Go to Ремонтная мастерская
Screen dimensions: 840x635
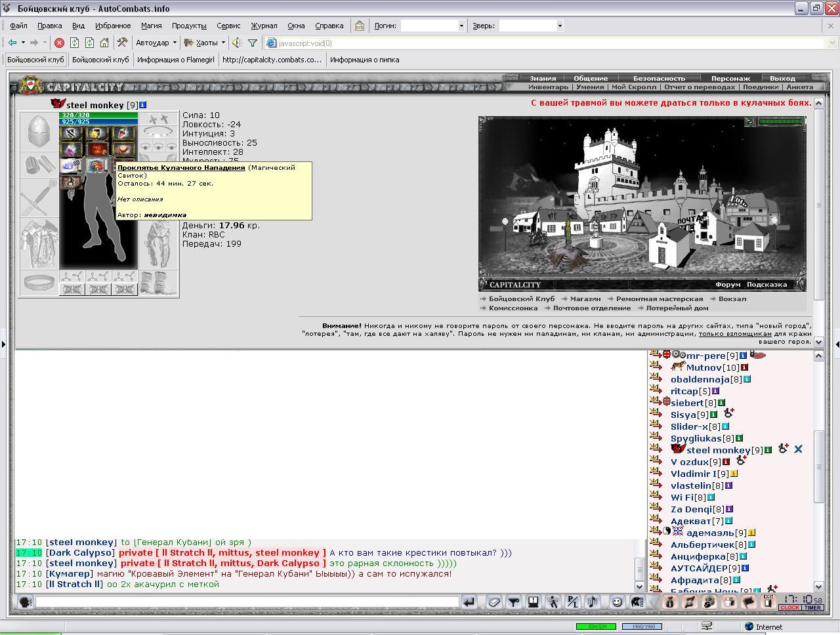660,298
